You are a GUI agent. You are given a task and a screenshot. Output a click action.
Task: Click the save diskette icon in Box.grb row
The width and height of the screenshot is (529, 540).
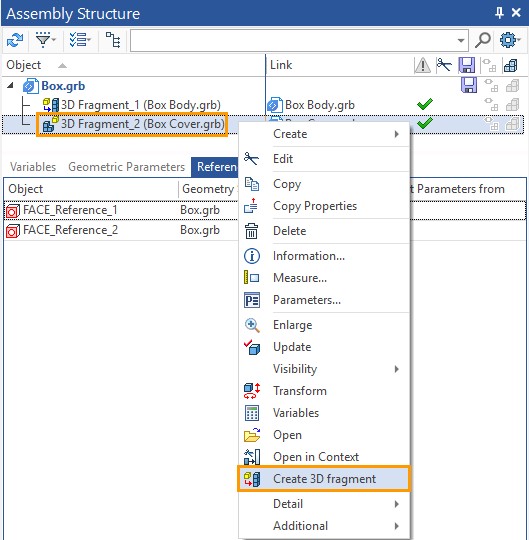click(469, 85)
